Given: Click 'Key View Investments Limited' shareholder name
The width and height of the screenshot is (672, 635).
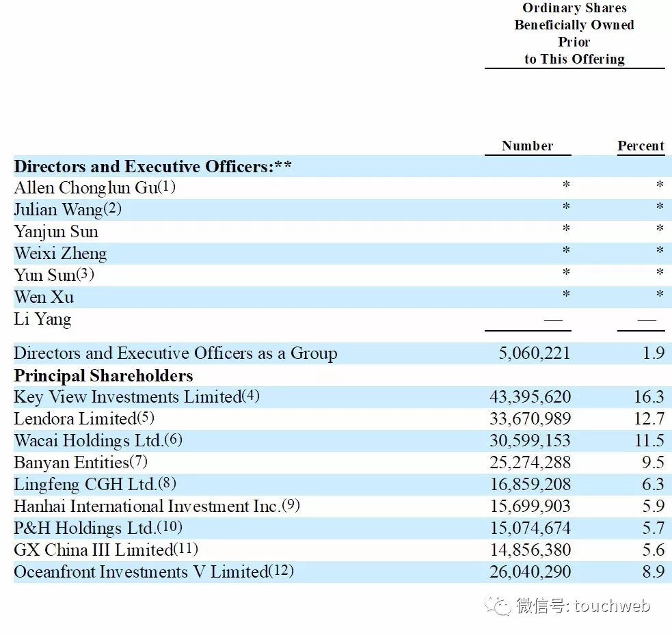Looking at the screenshot, I should tap(128, 397).
